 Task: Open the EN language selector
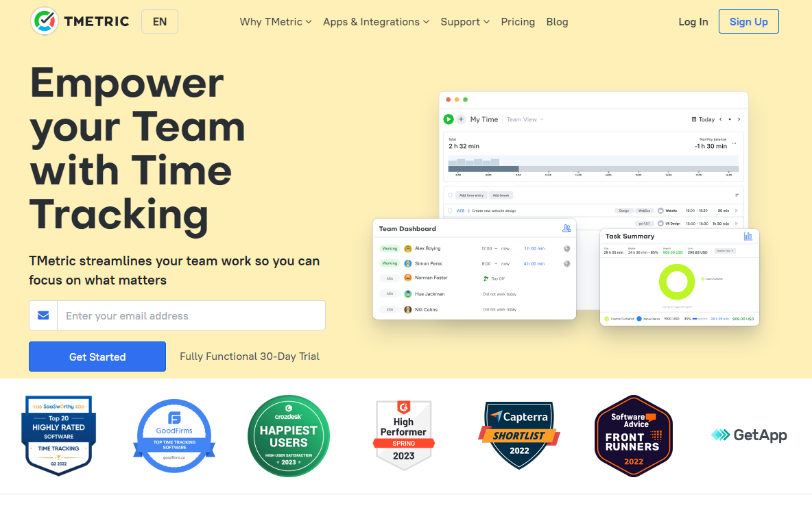click(160, 22)
